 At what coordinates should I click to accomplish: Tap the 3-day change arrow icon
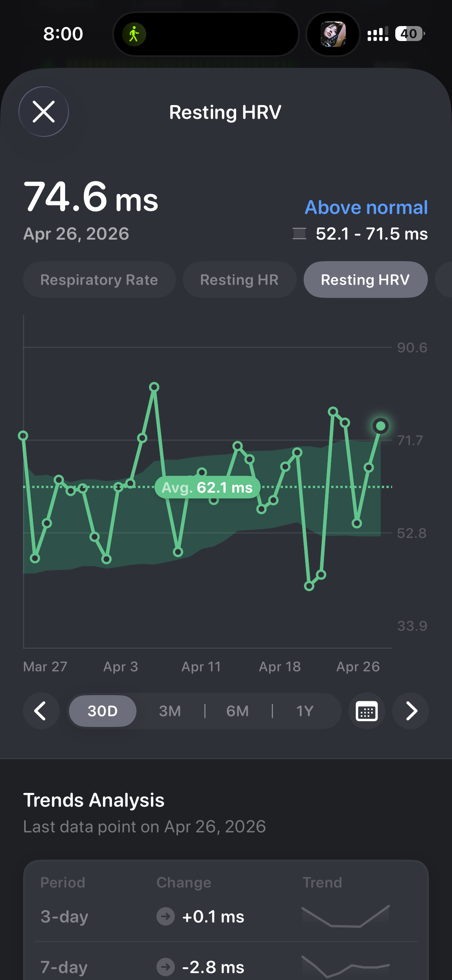166,917
